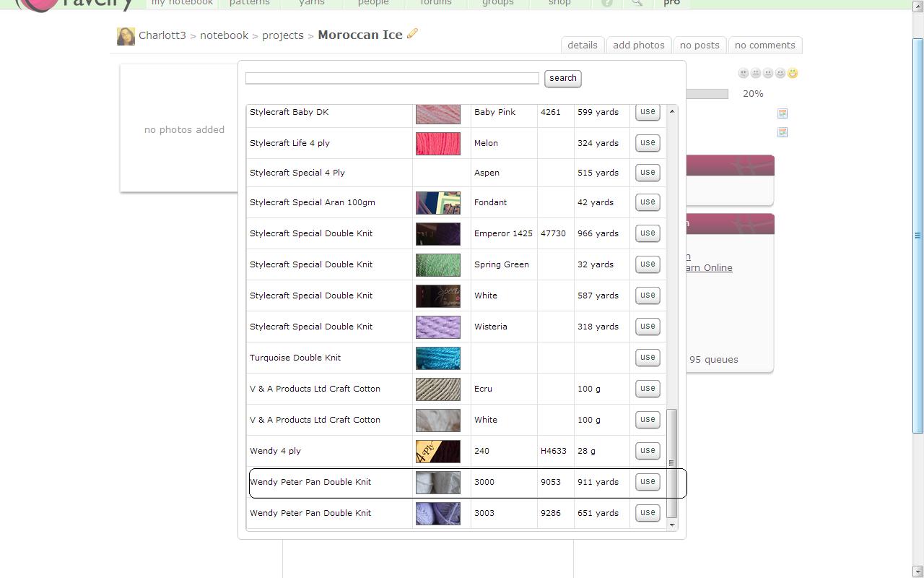Click the 20% progress bar
924x578 pixels.
707,94
